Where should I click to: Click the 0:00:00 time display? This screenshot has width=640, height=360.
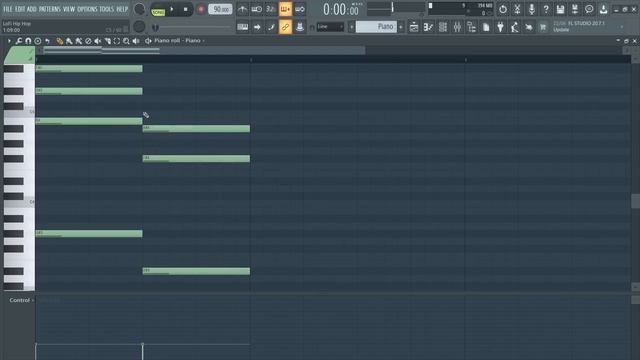[341, 9]
